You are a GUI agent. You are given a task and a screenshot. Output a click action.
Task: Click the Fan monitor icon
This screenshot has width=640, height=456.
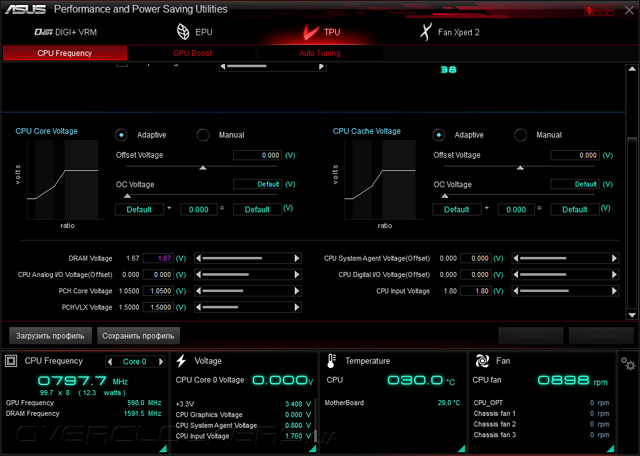tap(482, 361)
